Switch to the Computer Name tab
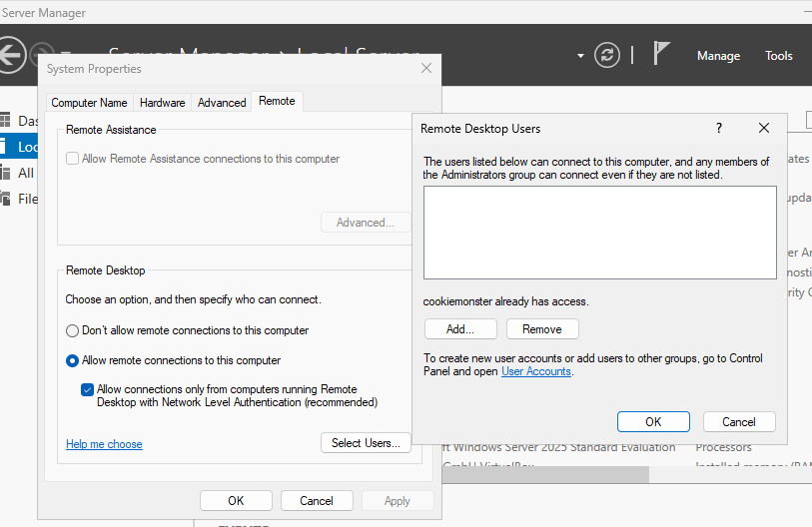 (89, 103)
